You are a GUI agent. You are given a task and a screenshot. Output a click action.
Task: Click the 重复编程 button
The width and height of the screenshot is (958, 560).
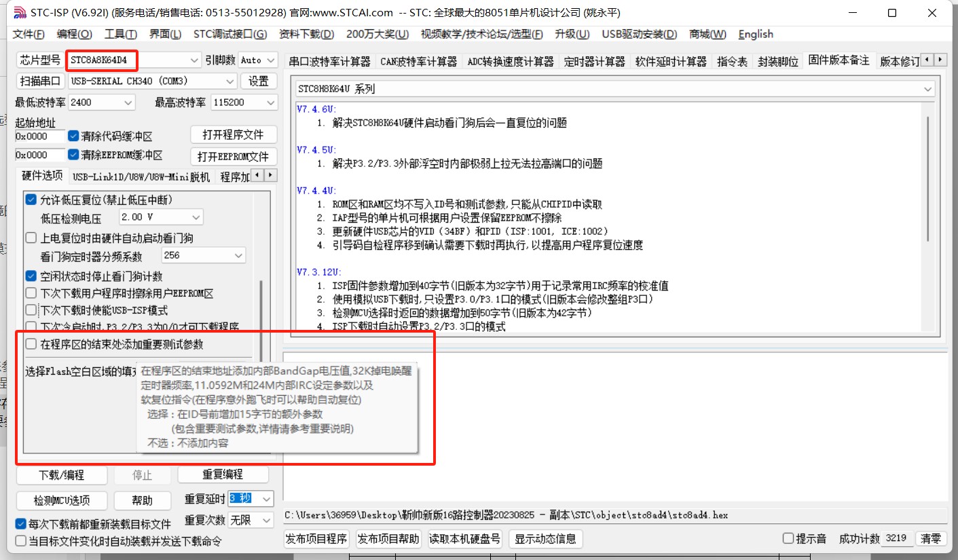(x=223, y=474)
